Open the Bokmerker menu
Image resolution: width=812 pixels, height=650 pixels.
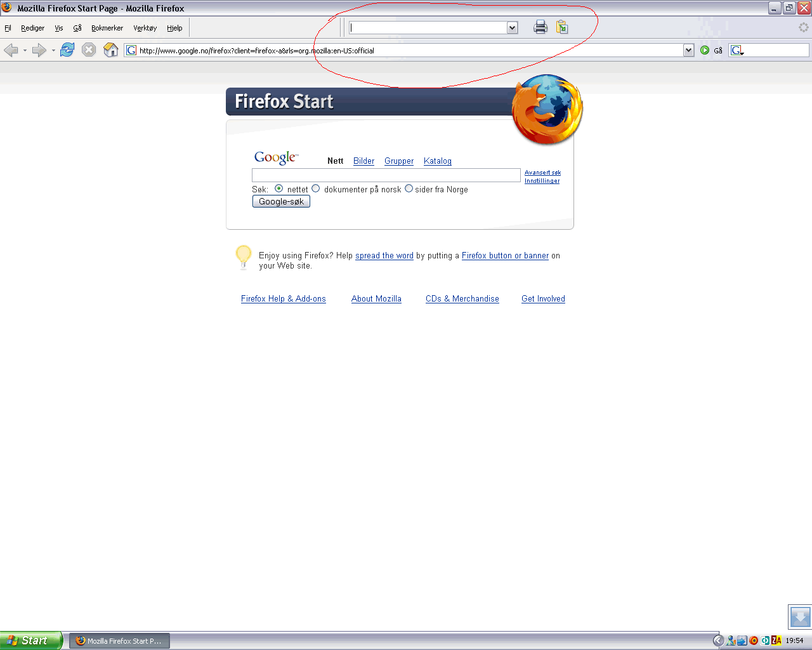pos(107,28)
